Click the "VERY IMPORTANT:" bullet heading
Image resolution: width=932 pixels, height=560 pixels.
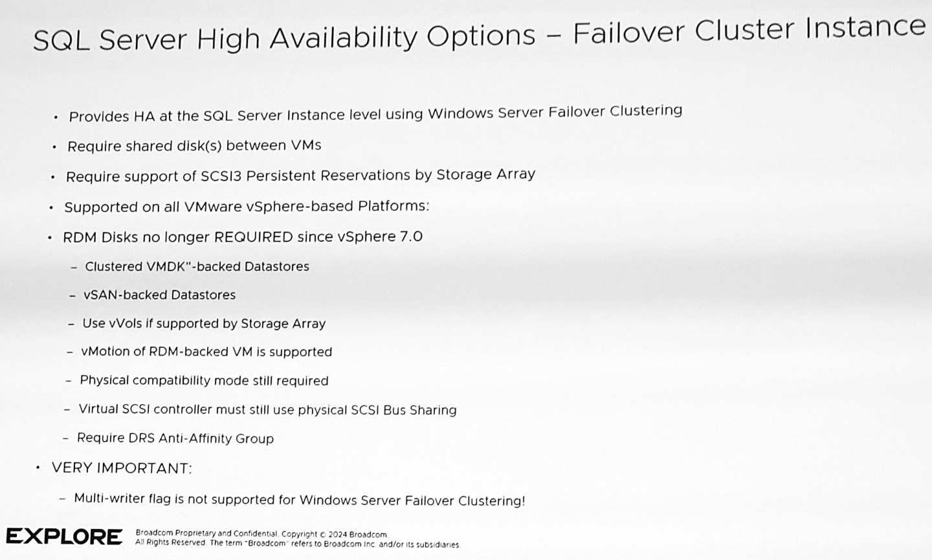[x=122, y=468]
